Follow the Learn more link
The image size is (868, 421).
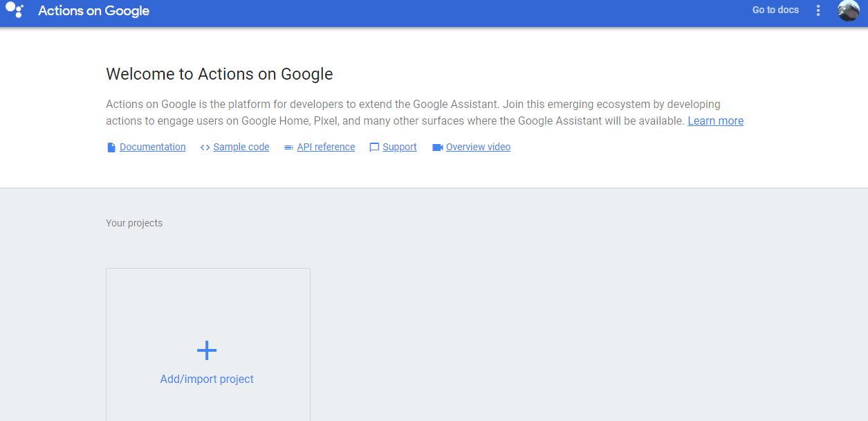click(715, 121)
